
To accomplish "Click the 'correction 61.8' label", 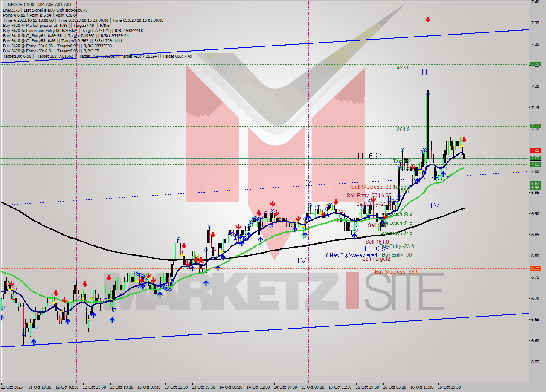I will (x=397, y=223).
